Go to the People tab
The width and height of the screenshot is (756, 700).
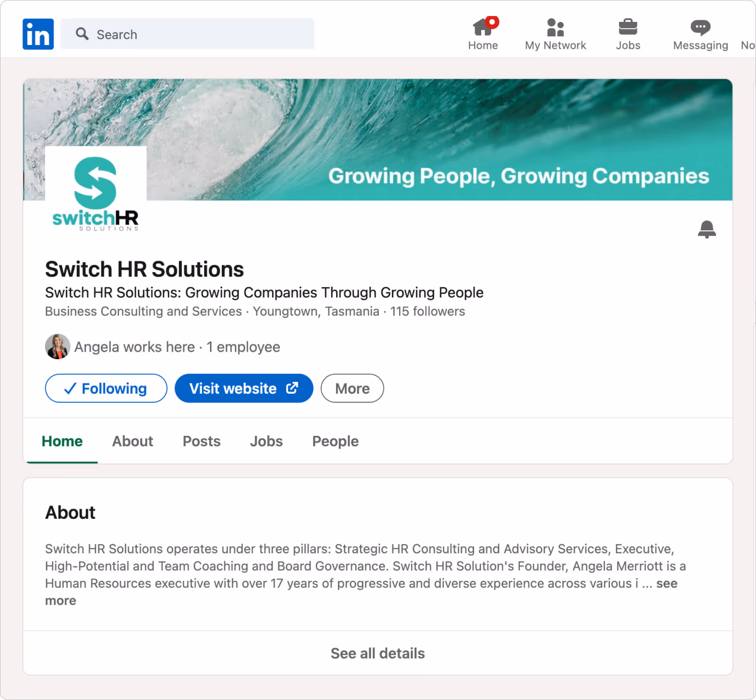[335, 441]
